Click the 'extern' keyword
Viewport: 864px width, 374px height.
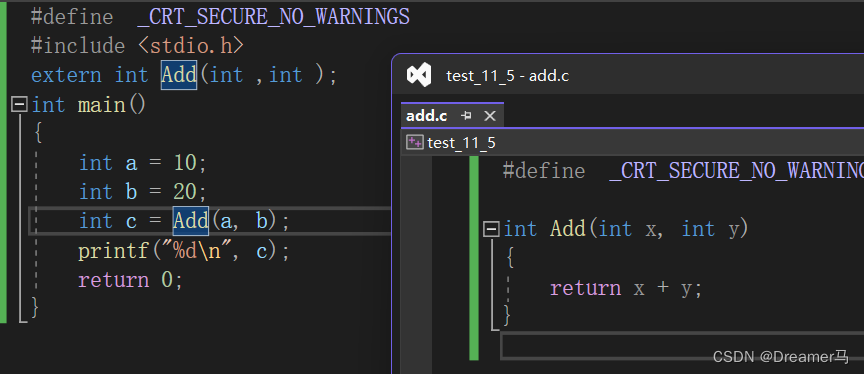(x=66, y=75)
